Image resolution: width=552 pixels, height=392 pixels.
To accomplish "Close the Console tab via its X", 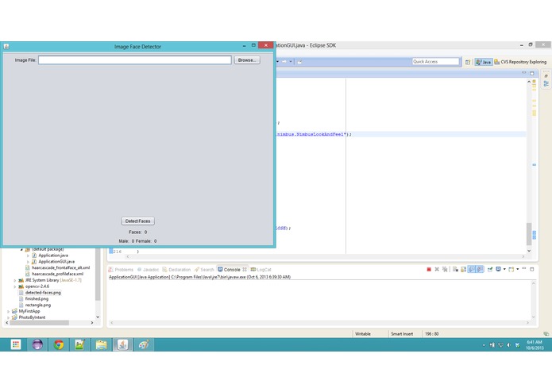I will pyautogui.click(x=245, y=270).
